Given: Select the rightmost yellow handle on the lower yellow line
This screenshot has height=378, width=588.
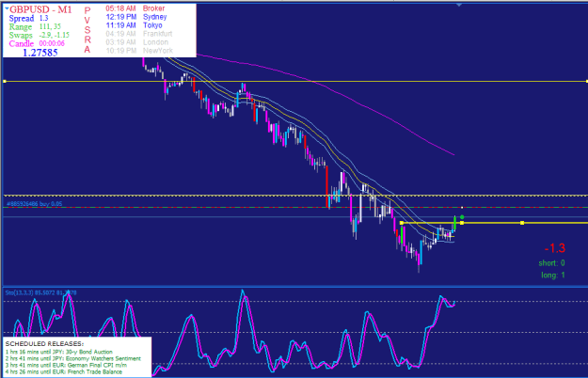Looking at the screenshot, I should (522, 223).
